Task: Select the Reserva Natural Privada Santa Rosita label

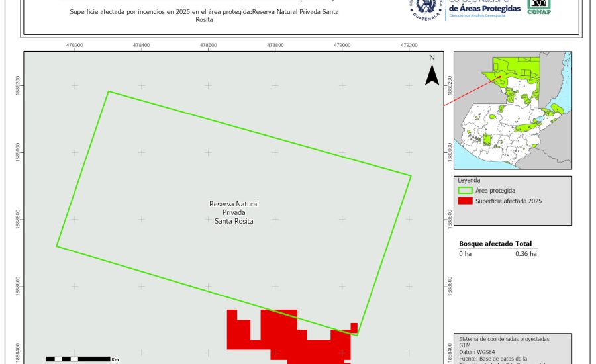Action: coord(234,212)
